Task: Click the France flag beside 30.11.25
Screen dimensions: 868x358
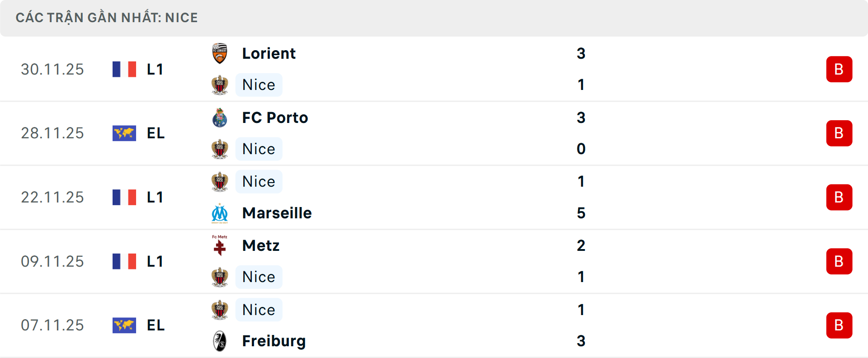Action: [x=124, y=69]
